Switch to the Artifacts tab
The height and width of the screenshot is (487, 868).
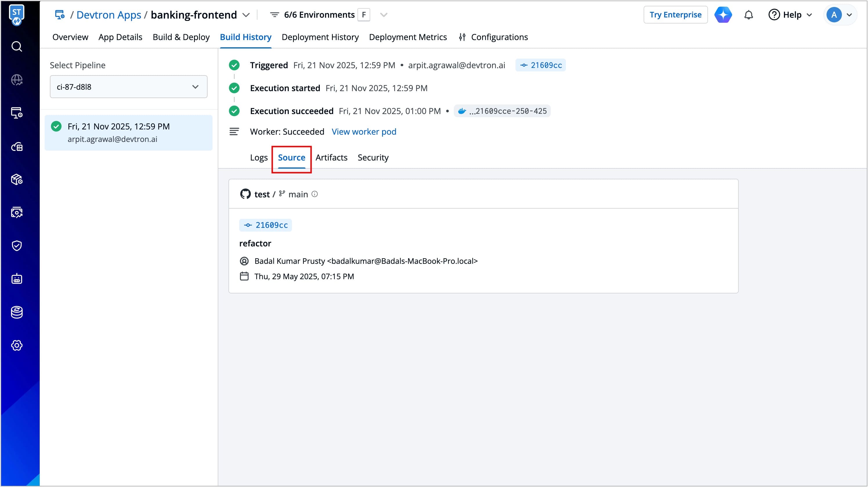[x=331, y=158]
